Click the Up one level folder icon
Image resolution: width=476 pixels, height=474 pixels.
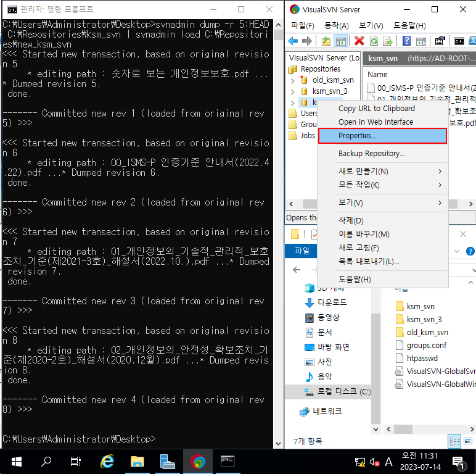coord(326,41)
